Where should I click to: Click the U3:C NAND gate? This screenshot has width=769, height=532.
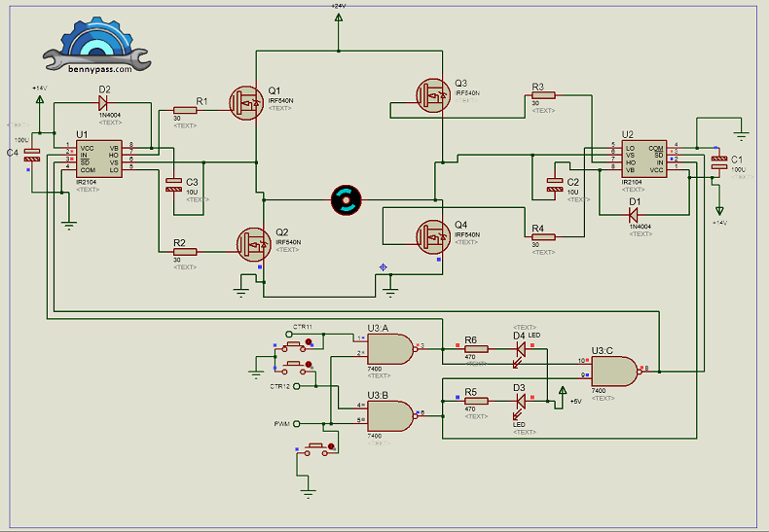615,370
